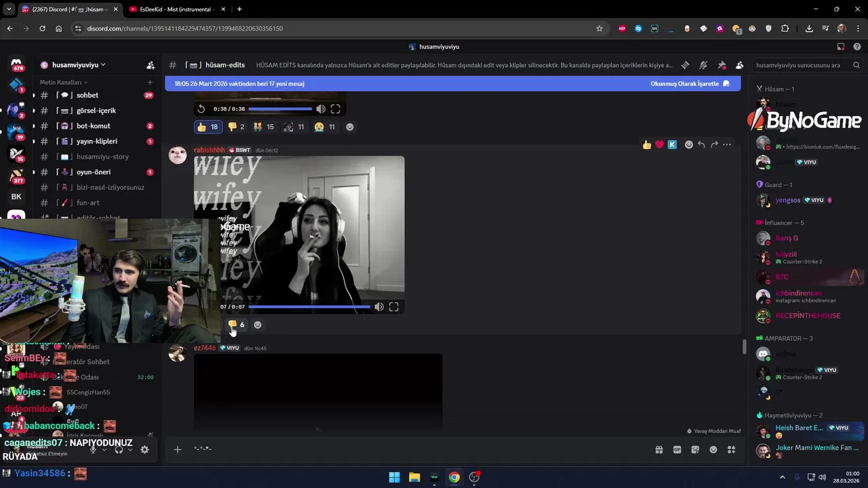Click the server search magnifier icon
Image resolution: width=868 pixels, height=488 pixels.
click(856, 65)
